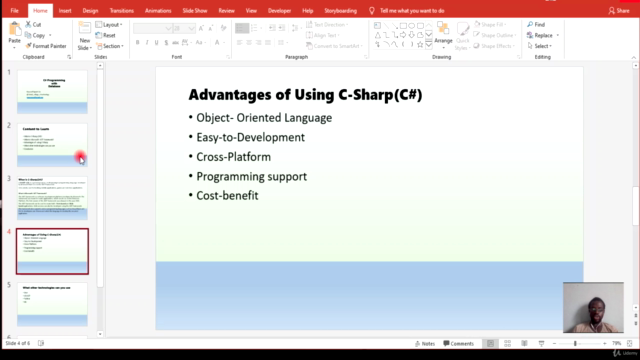The width and height of the screenshot is (640, 360).
Task: Activate the Format Painter brush
Action: (x=46, y=46)
